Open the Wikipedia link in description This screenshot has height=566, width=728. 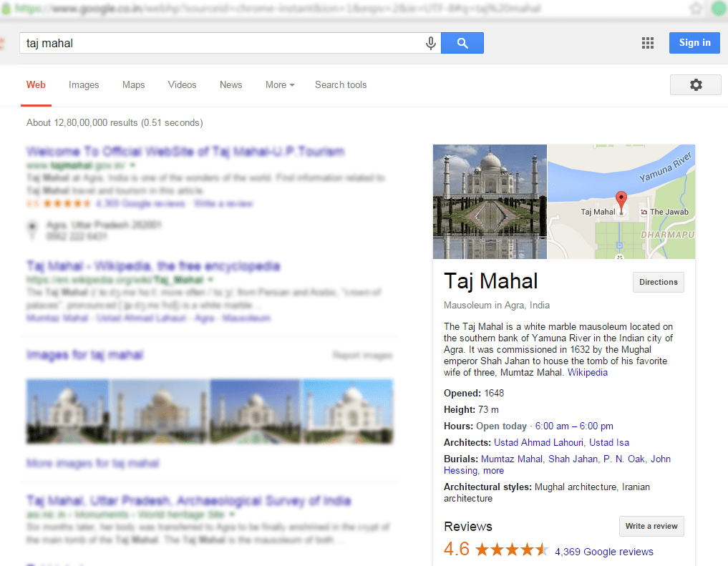click(587, 373)
